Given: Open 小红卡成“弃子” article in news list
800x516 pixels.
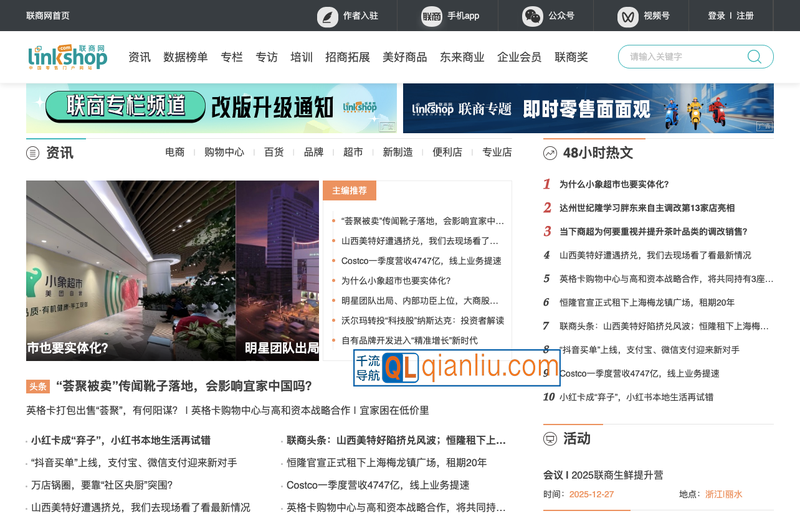Looking at the screenshot, I should [x=120, y=440].
